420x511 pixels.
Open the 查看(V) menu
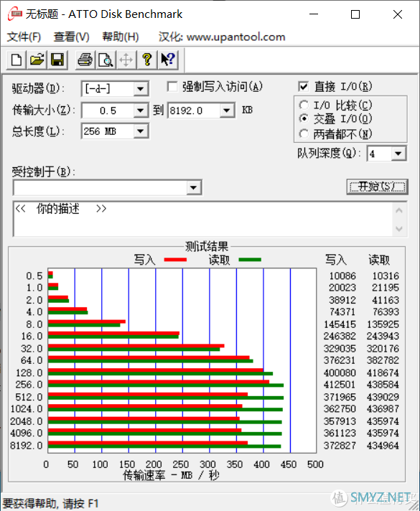pos(71,37)
